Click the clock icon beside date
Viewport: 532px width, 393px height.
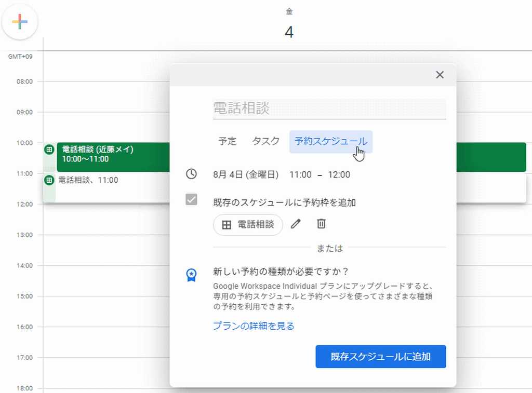191,174
